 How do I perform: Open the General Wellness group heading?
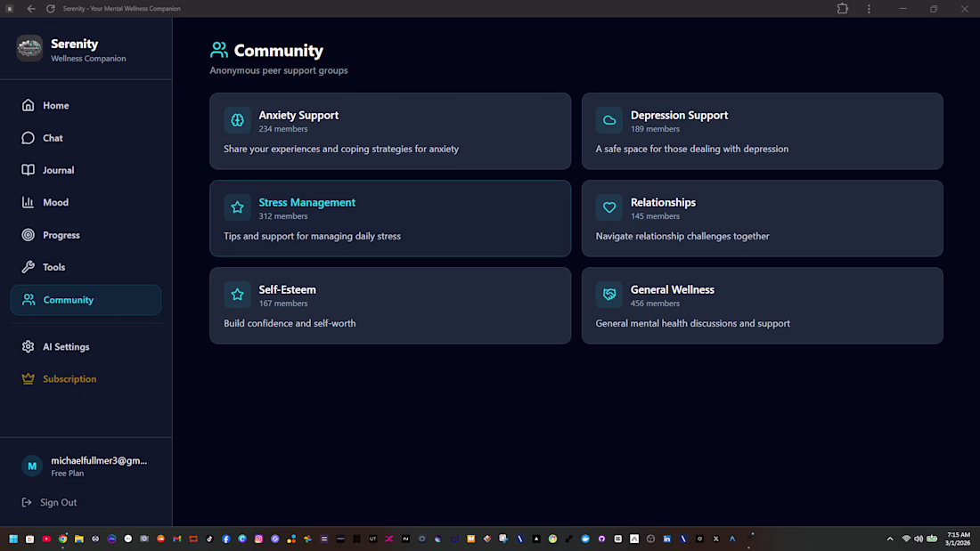[x=673, y=290]
